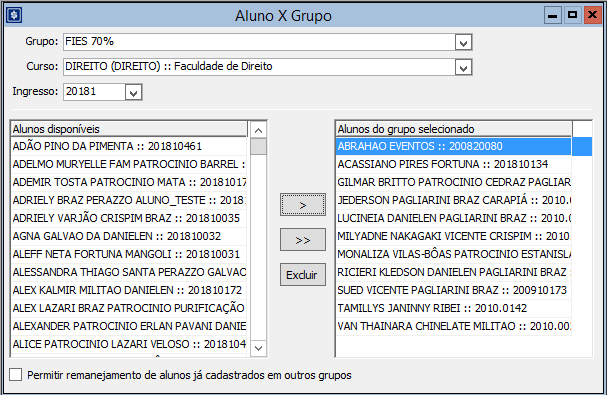The width and height of the screenshot is (607, 395).
Task: Click the down arrow of available students scrollbar
Action: pyautogui.click(x=258, y=348)
